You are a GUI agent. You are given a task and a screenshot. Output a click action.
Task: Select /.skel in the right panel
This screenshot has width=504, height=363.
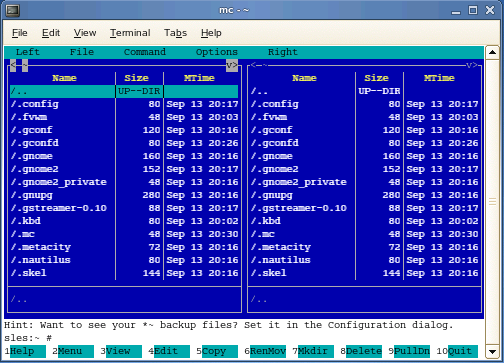pos(364,273)
